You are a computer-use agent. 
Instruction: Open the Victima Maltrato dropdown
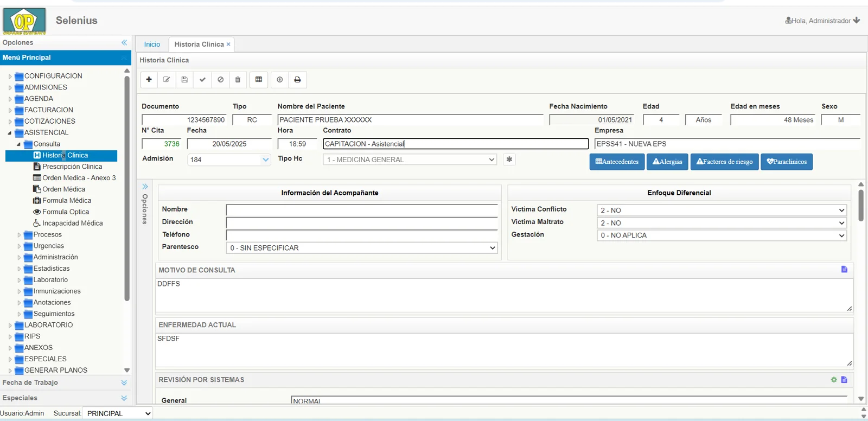tap(722, 223)
